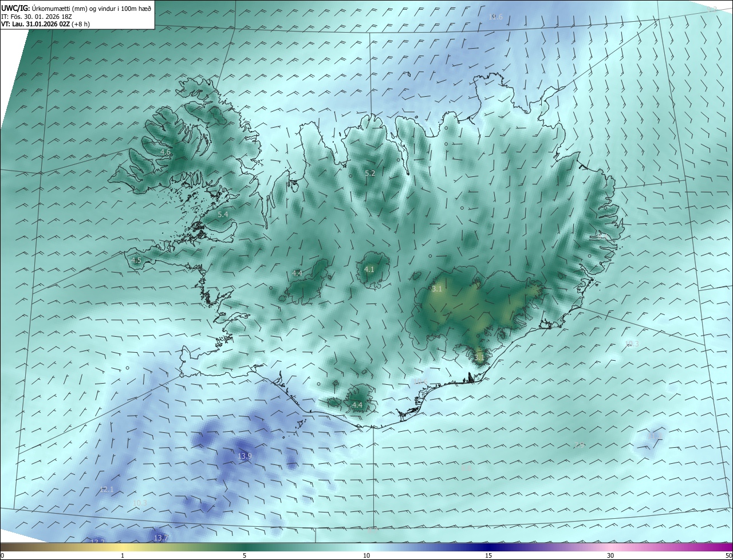Click the 4.1 value on the central glacier
This screenshot has width=733, height=560.
pos(369,269)
